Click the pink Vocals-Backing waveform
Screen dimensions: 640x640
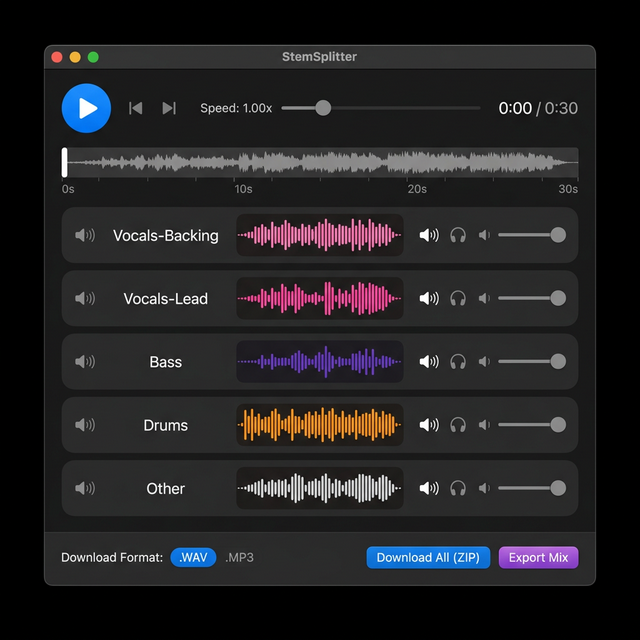pos(320,235)
